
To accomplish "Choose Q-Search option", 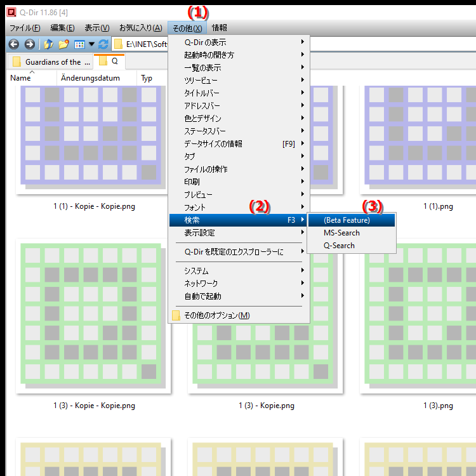I will tap(352, 246).
